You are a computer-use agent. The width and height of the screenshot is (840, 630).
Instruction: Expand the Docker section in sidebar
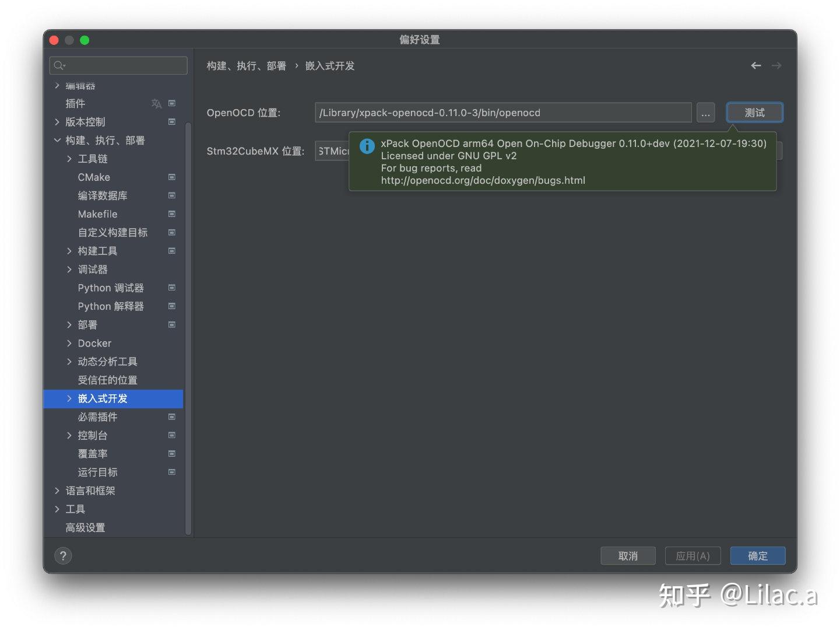click(x=69, y=343)
